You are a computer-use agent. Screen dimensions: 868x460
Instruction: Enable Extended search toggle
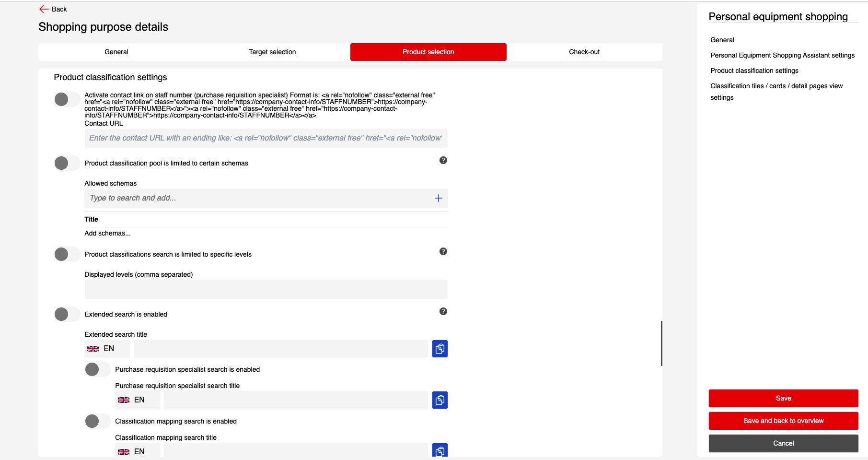pyautogui.click(x=67, y=314)
